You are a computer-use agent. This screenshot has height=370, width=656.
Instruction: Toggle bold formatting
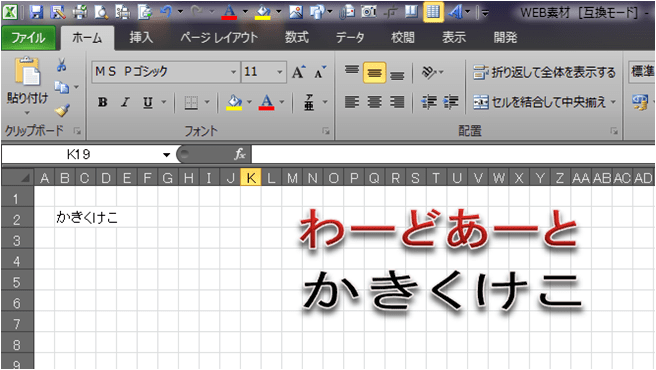(102, 102)
